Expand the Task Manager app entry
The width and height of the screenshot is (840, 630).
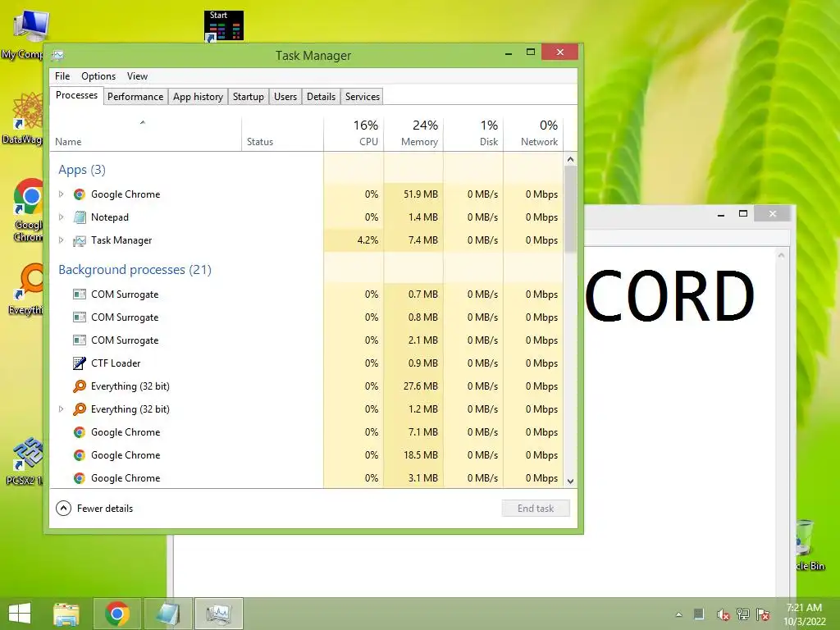tap(61, 240)
